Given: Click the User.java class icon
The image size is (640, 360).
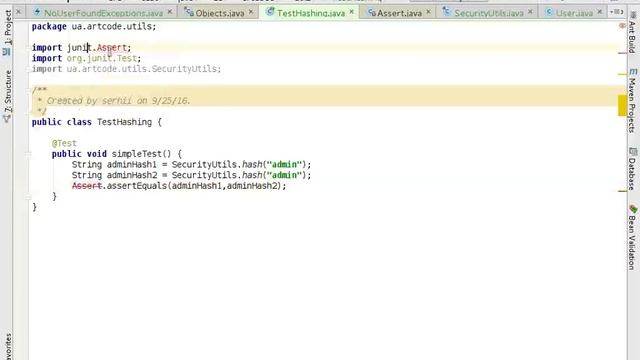Looking at the screenshot, I should 549,12.
